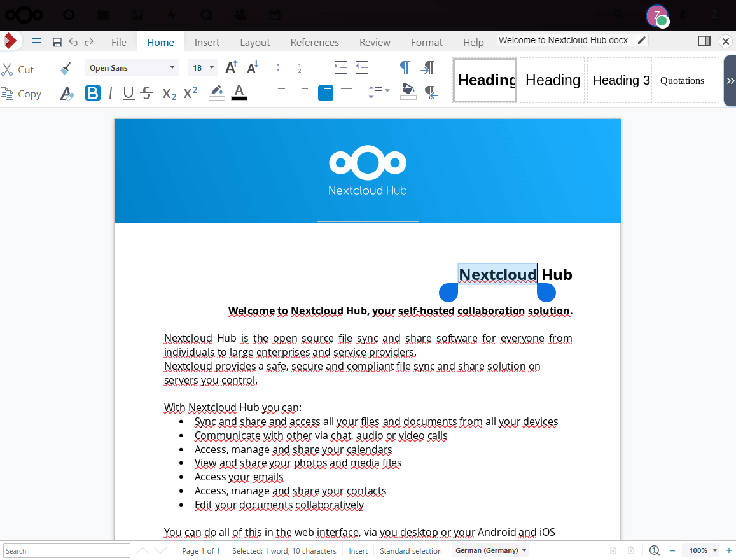
Task: Open the File tab
Action: click(119, 42)
